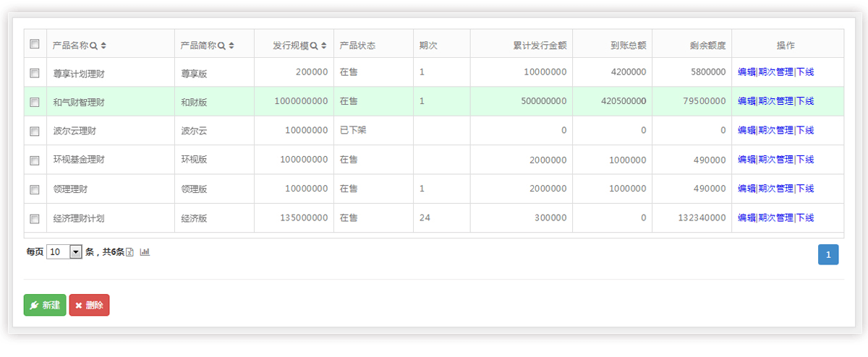The height and width of the screenshot is (357, 868).
Task: Select the 尊享计划理财 product name cell
Action: (111, 72)
